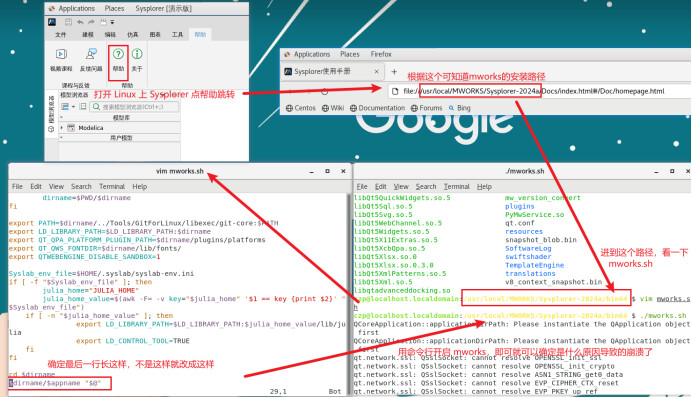
Task: Open Search menu in ./mworks.sh terminal
Action: pyautogui.click(x=426, y=187)
